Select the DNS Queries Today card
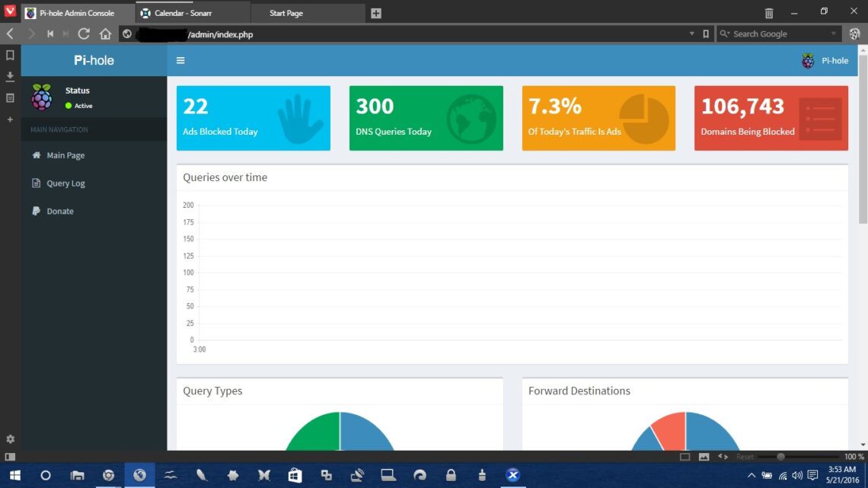The image size is (868, 488). [426, 118]
